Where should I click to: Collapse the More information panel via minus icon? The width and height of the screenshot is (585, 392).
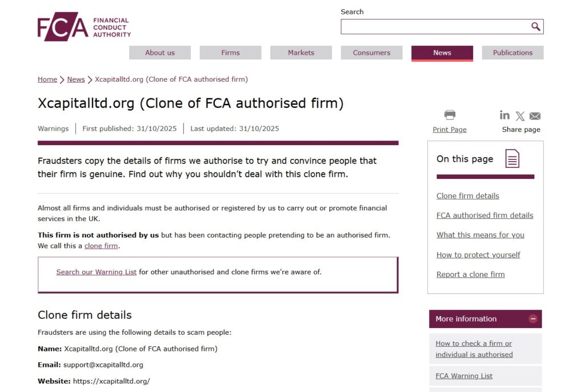pos(533,319)
